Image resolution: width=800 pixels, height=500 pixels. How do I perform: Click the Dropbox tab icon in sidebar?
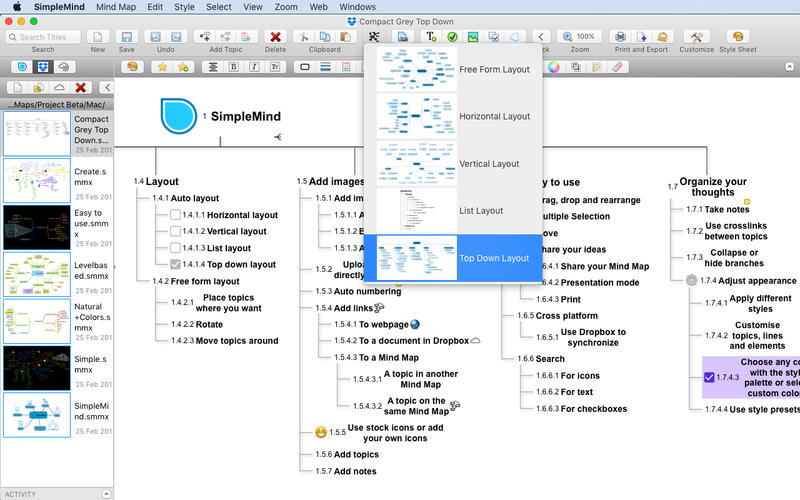click(43, 67)
